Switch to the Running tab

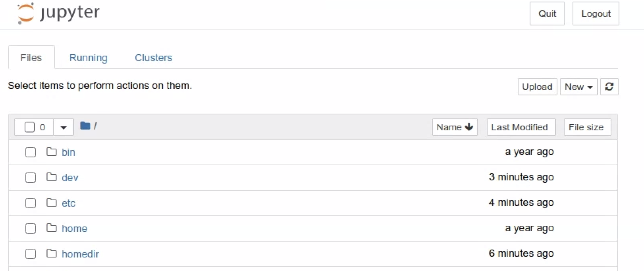click(88, 58)
